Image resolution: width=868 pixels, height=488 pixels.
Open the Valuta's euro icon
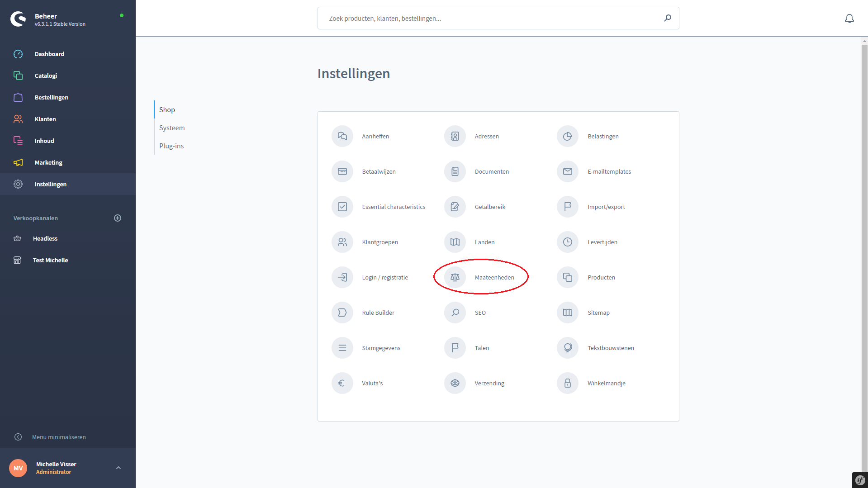(x=342, y=383)
